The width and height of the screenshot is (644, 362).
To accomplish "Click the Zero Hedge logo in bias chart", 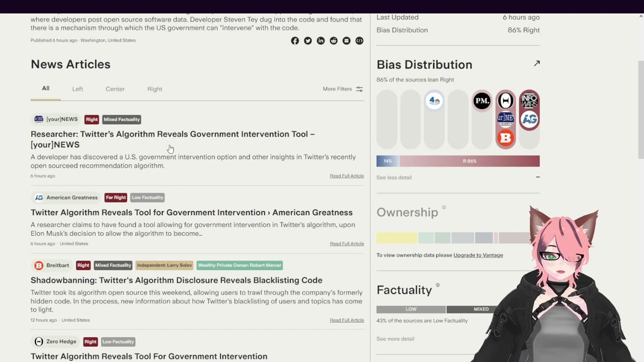I will (x=506, y=101).
